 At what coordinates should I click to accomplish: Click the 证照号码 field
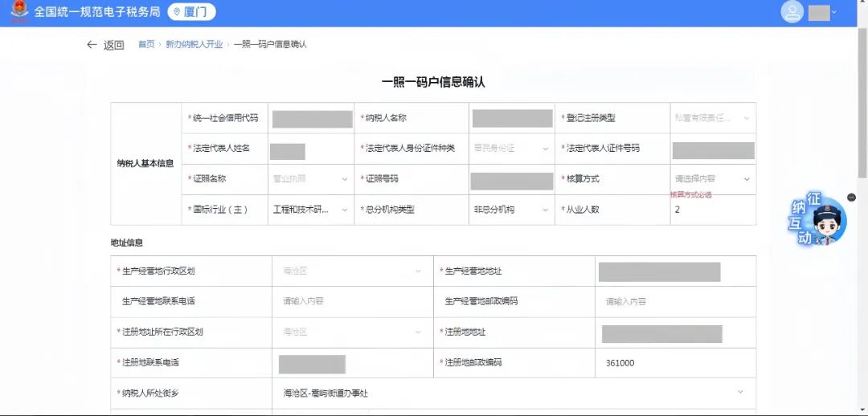click(512, 181)
